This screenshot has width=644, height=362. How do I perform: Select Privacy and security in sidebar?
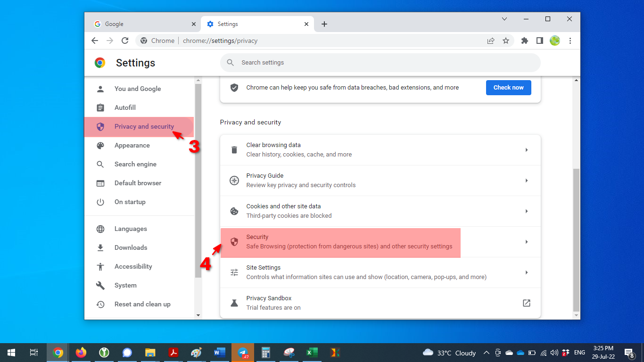[139, 127]
